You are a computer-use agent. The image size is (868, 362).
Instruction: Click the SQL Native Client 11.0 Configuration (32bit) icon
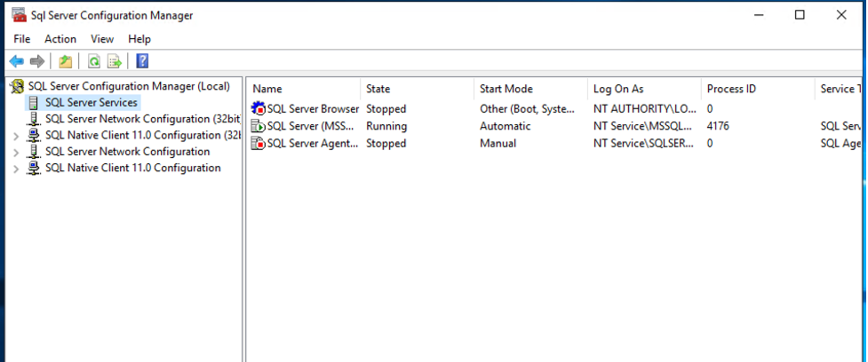34,136
